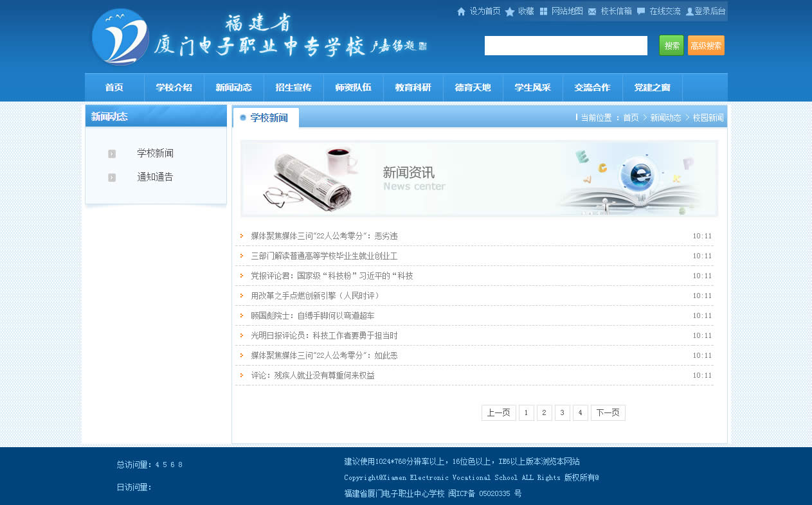The height and width of the screenshot is (505, 812).
Task: Open article 三部门解读普通高等学校毕业生就业创业工
Action: click(324, 256)
